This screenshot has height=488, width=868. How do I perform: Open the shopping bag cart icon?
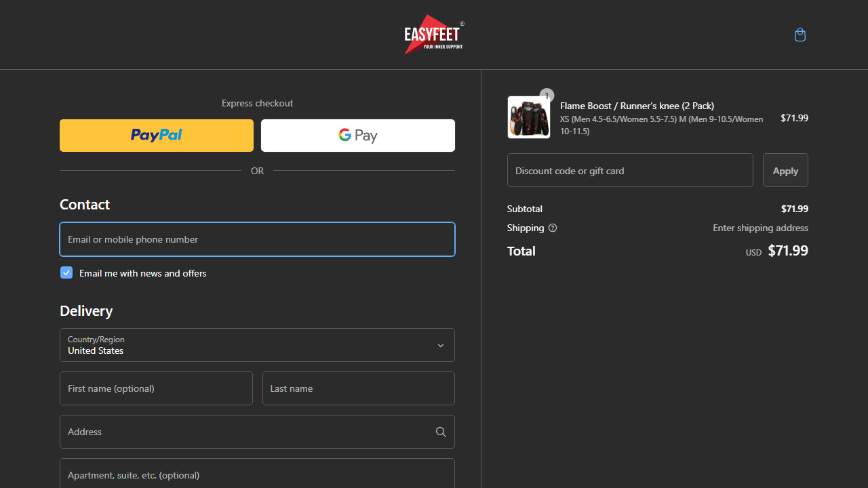click(x=800, y=35)
